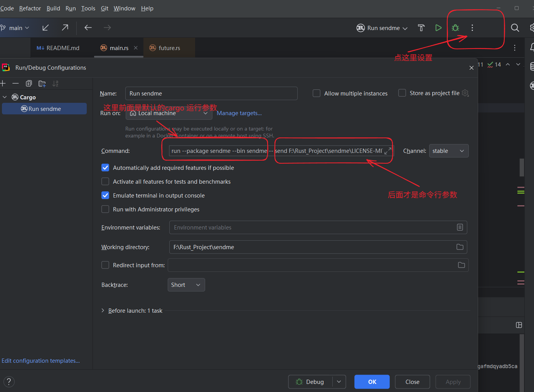The width and height of the screenshot is (534, 392).
Task: Click the Update Project arrow icon
Action: click(45, 28)
